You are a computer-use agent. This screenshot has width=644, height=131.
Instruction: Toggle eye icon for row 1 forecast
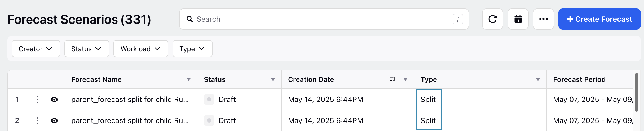54,100
